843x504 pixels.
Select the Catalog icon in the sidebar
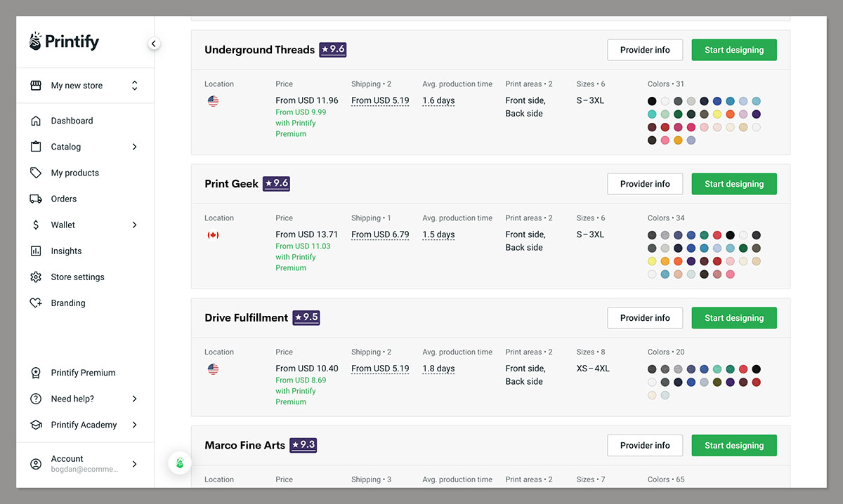36,146
